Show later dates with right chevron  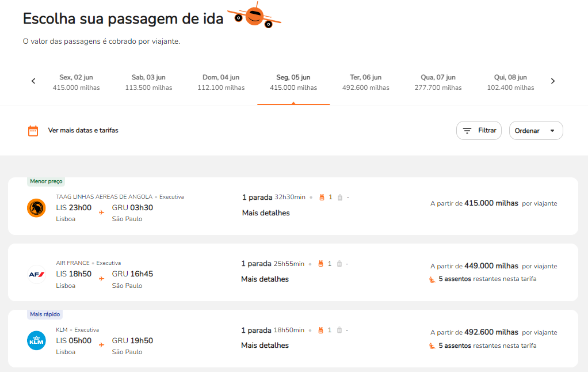coord(553,81)
